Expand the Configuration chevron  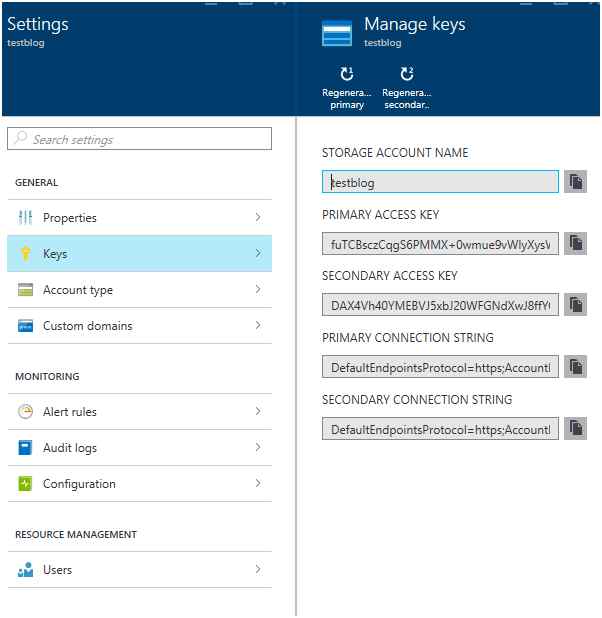click(258, 484)
